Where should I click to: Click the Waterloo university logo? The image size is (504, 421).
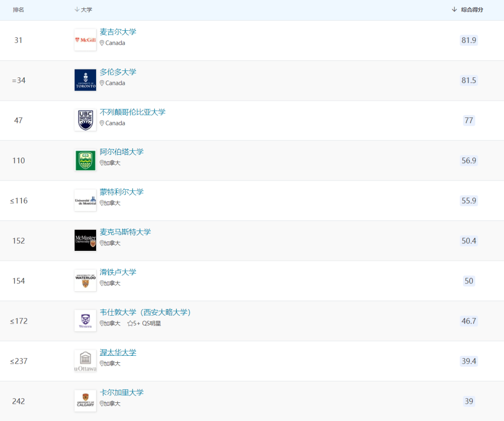coord(85,281)
